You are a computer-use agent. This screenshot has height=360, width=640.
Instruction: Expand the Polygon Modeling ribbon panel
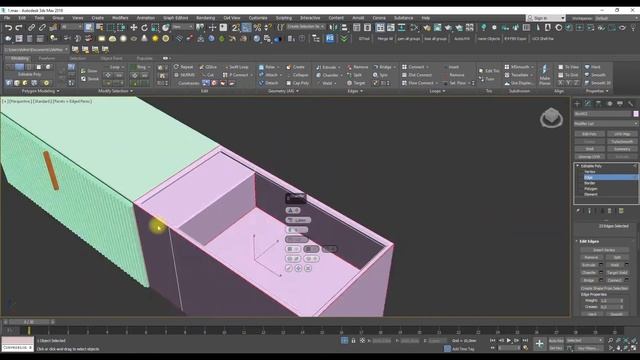(40, 91)
